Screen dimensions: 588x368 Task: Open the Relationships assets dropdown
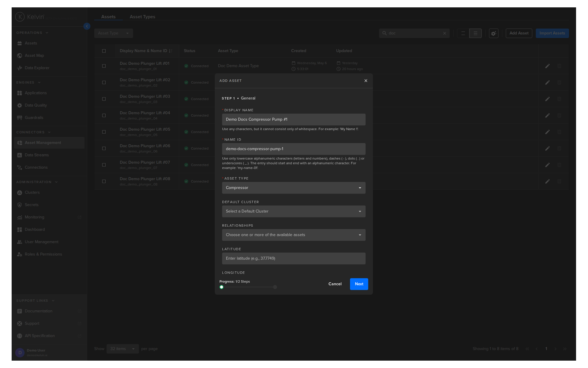pos(294,235)
